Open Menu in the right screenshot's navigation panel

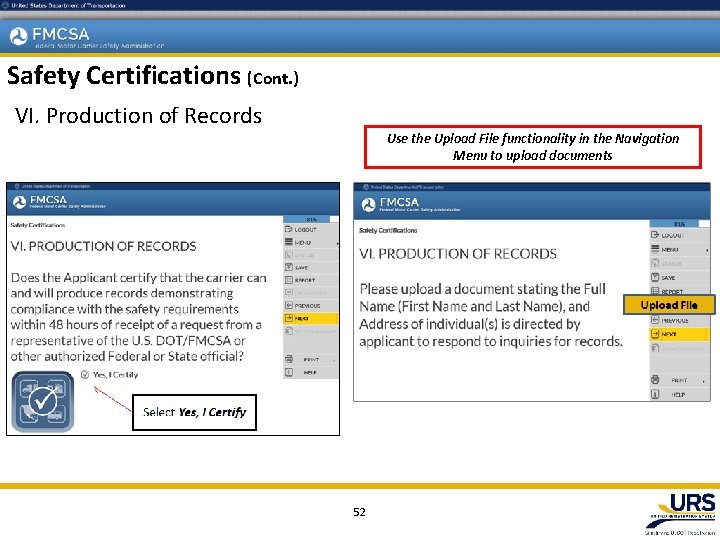coord(680,249)
